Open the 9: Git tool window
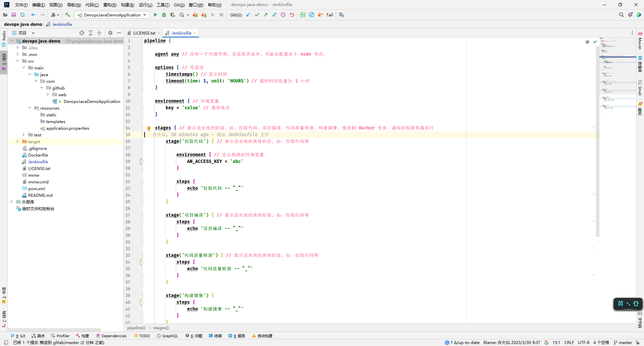This screenshot has width=644, height=346. click(x=18, y=336)
